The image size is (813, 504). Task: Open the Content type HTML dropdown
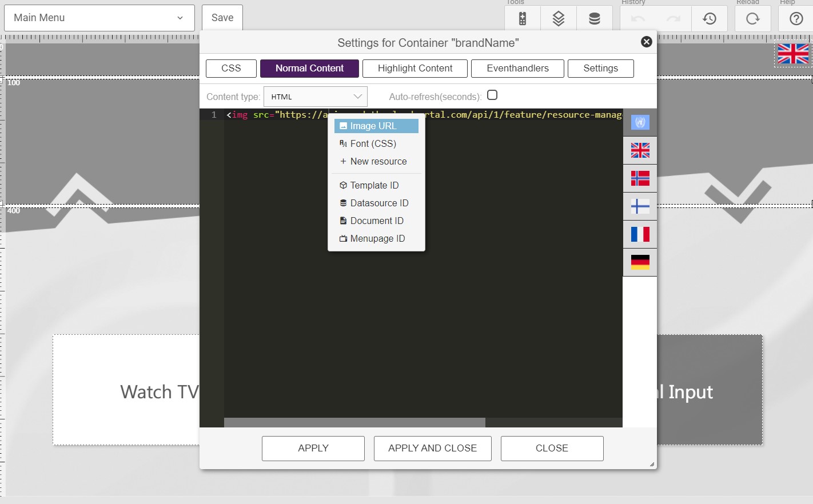(x=316, y=97)
